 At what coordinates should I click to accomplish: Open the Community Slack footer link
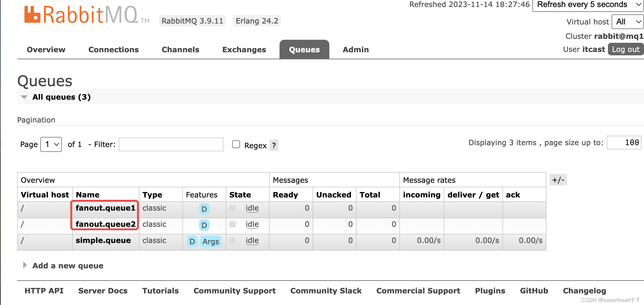(x=326, y=291)
